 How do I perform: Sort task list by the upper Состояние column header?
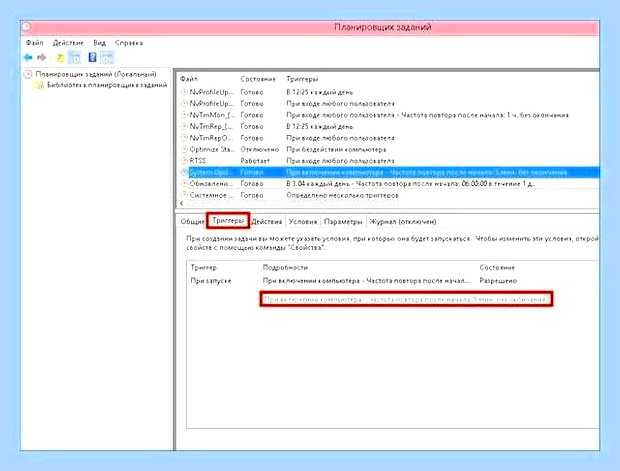258,79
